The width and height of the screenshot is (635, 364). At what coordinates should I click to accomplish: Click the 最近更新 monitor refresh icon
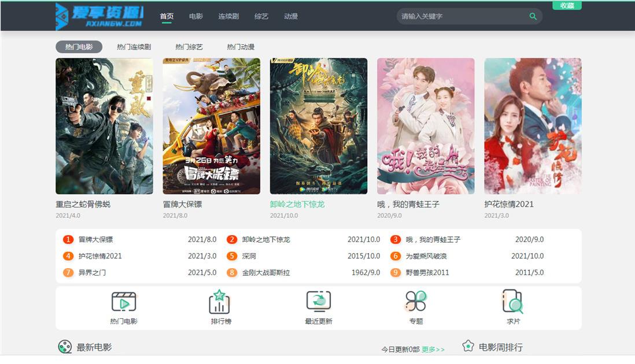[x=318, y=302]
